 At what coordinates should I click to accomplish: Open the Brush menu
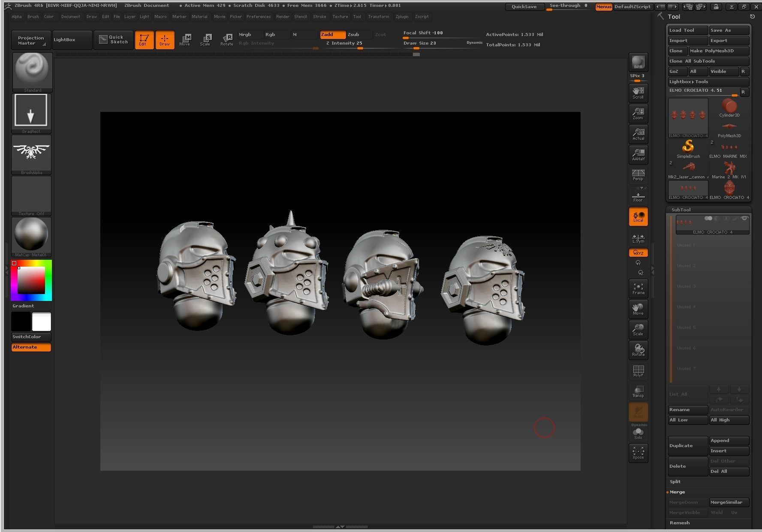tap(33, 17)
